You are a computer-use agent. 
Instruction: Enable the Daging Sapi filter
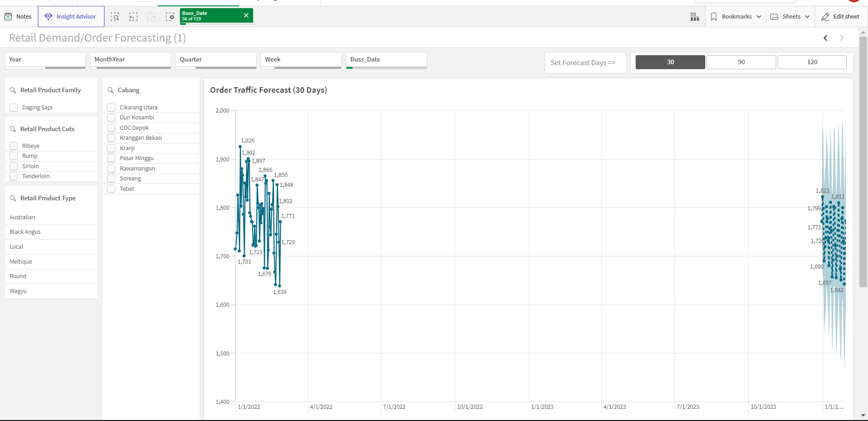14,107
